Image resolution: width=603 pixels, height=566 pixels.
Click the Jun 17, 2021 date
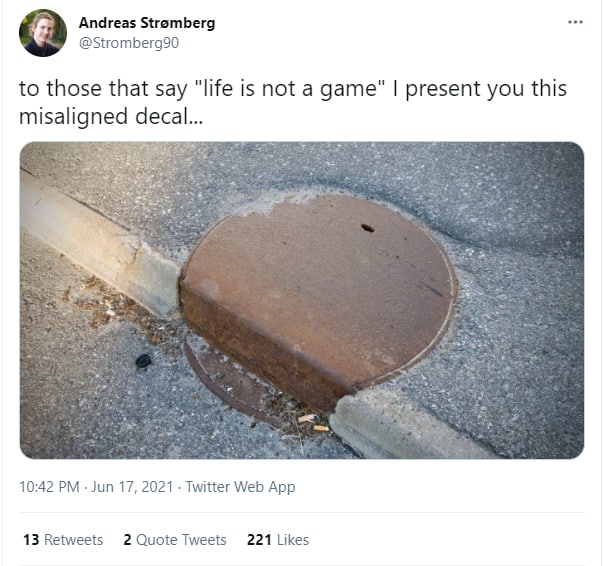point(132,487)
